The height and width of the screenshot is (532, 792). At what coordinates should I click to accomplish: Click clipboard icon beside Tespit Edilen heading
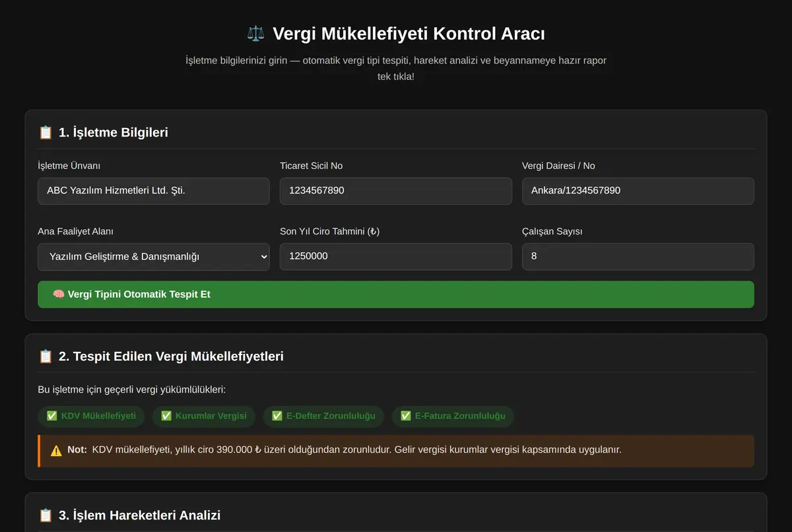[46, 356]
